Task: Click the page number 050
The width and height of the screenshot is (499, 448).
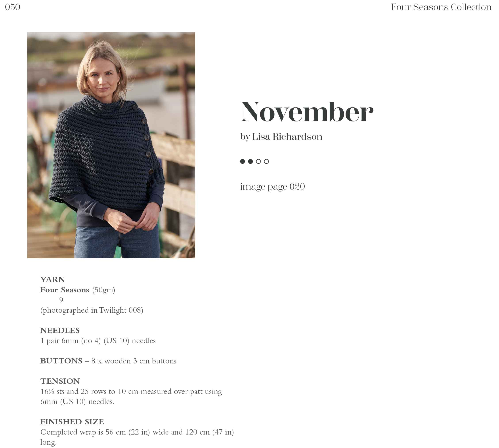Action: click(x=13, y=7)
